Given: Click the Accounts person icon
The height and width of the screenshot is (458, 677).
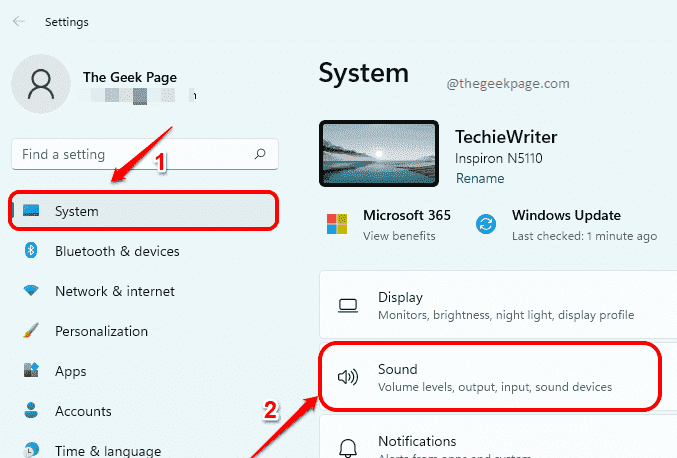Looking at the screenshot, I should click(x=31, y=410).
